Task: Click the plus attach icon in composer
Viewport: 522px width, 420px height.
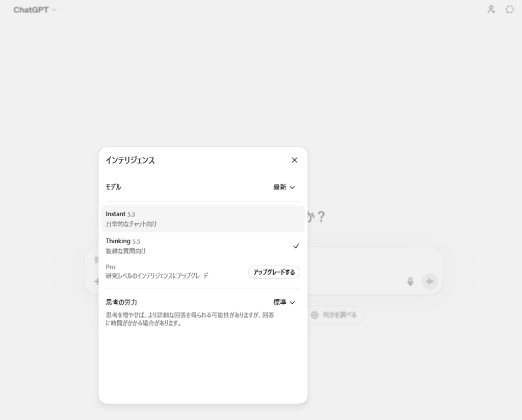Action: pyautogui.click(x=95, y=281)
